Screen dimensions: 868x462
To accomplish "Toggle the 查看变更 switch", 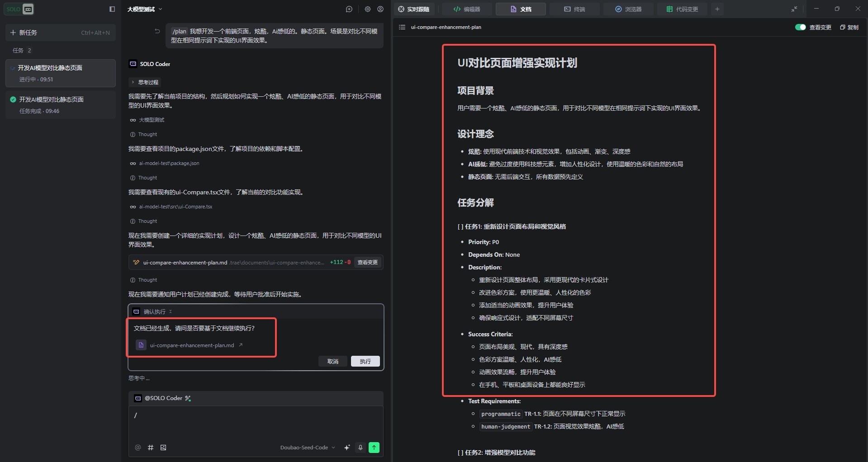I will point(800,27).
